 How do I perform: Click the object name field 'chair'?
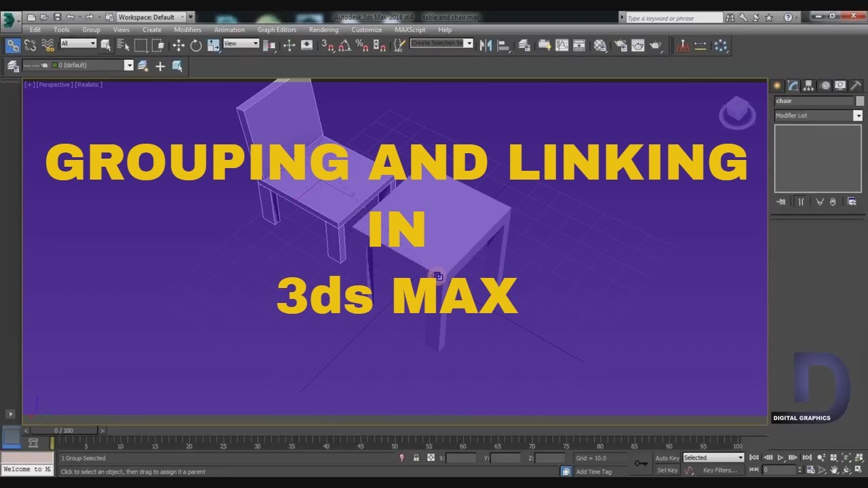coord(814,101)
